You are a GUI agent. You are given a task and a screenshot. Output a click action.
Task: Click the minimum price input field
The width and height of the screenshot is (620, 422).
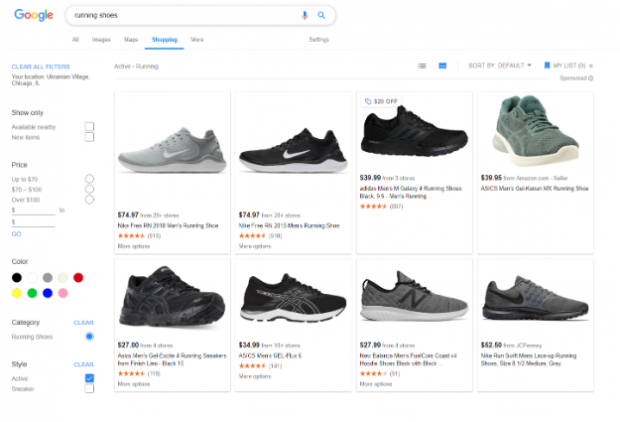click(x=34, y=210)
